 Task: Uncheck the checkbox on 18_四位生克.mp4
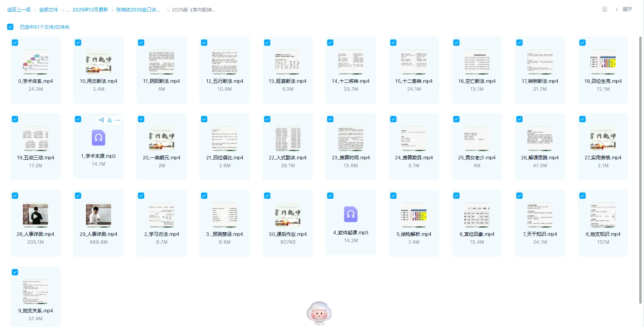click(x=583, y=43)
